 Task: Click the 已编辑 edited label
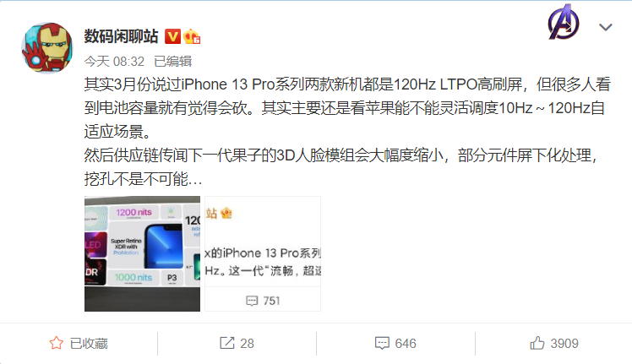tap(173, 62)
